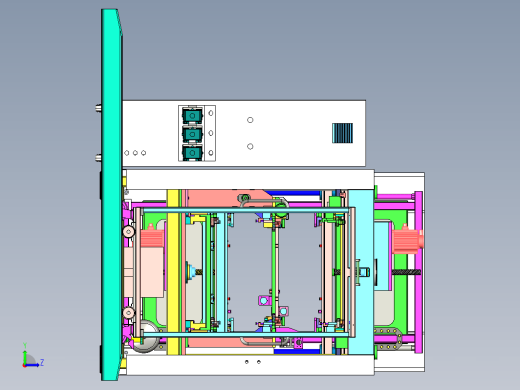Select the cable chain with yellow links
This screenshot has width=520, height=390.
[389, 339]
